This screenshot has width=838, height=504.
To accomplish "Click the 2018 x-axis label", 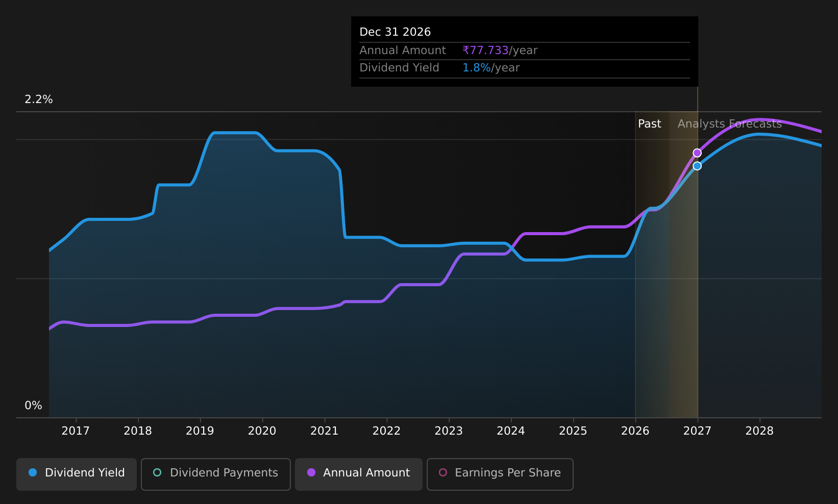I will coord(138,431).
